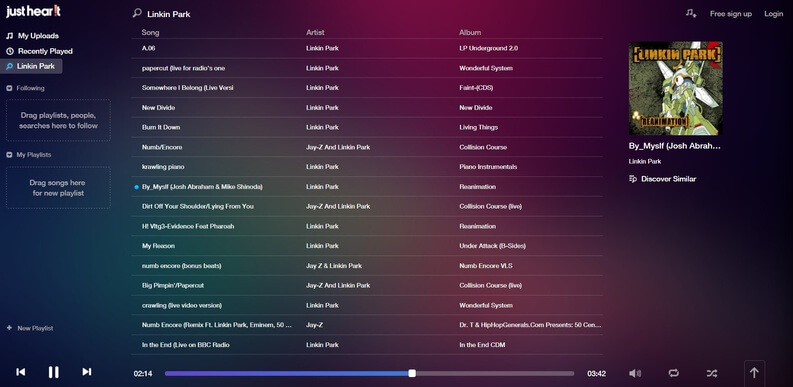The image size is (793, 387).
Task: Toggle shuffle mode
Action: 712,373
